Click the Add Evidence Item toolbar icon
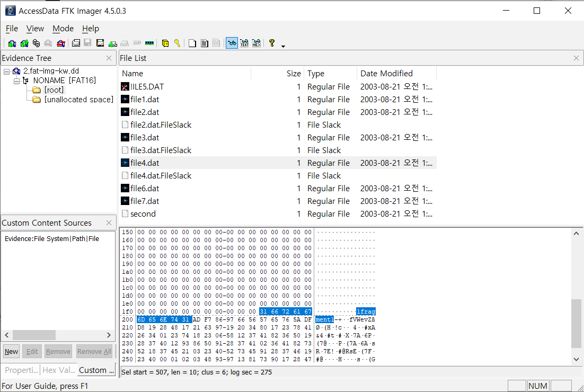584x392 pixels. coord(12,43)
